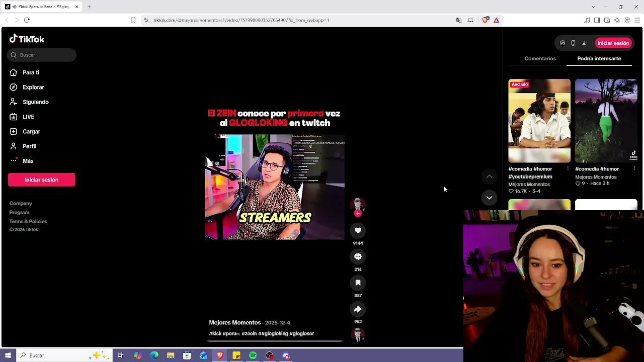
Task: Open the video comments via speech bubble icon
Action: 358,256
